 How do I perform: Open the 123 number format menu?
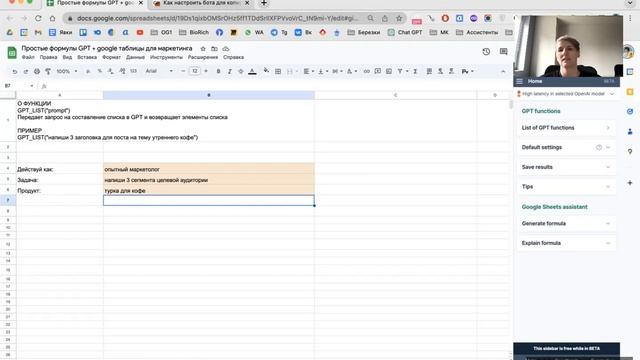133,71
